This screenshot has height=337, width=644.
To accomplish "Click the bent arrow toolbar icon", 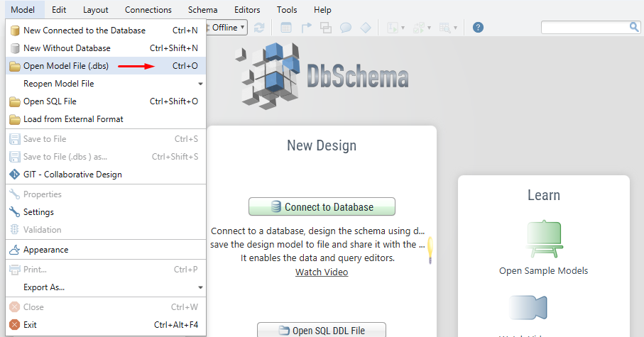I will pyautogui.click(x=307, y=28).
